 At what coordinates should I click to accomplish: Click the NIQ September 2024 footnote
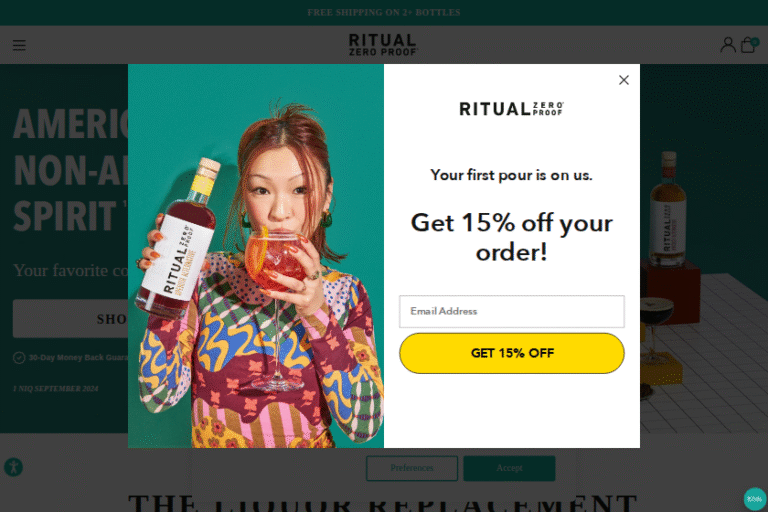pyautogui.click(x=55, y=389)
